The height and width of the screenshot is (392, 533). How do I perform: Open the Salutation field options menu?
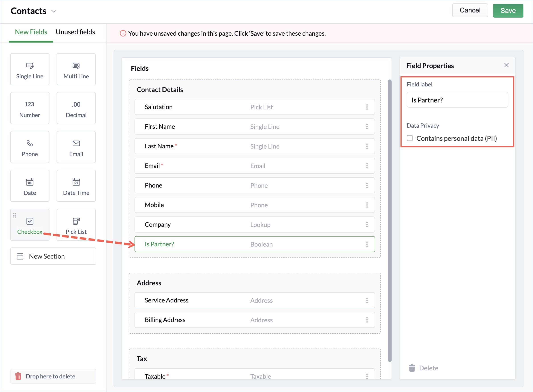click(x=367, y=107)
